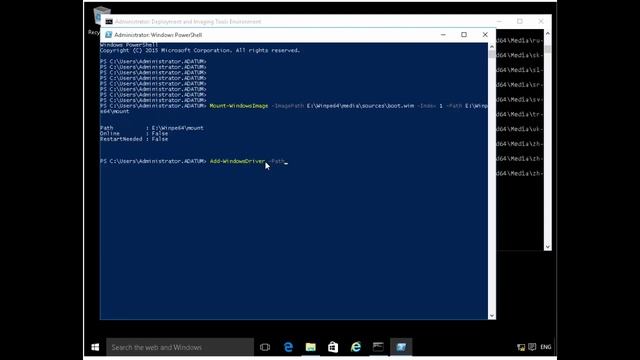Minimize the Windows PowerShell window
640x360 pixels.
coord(443,35)
